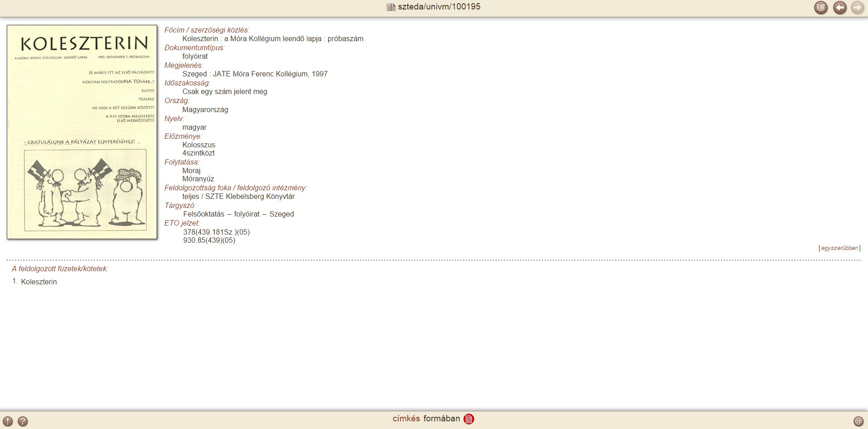868x429 pixels.
Task: Click the Szeged subject term under Tárgyszó
Action: (x=281, y=214)
